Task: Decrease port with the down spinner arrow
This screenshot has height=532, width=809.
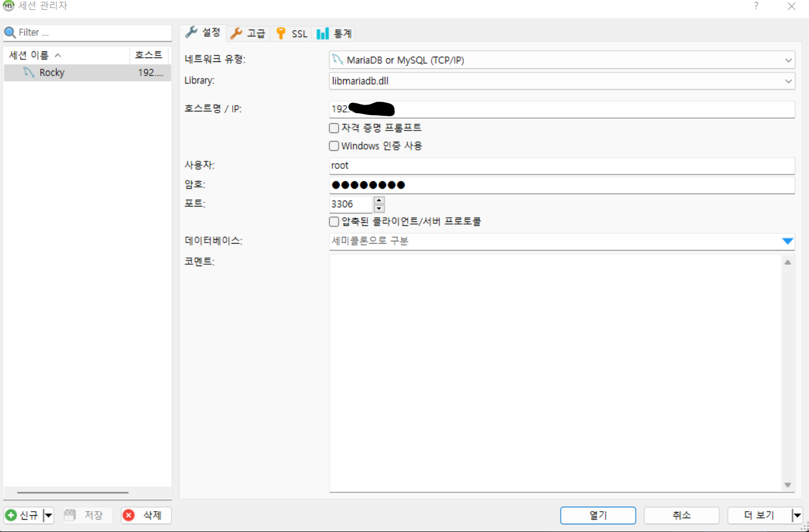Action: coord(379,208)
